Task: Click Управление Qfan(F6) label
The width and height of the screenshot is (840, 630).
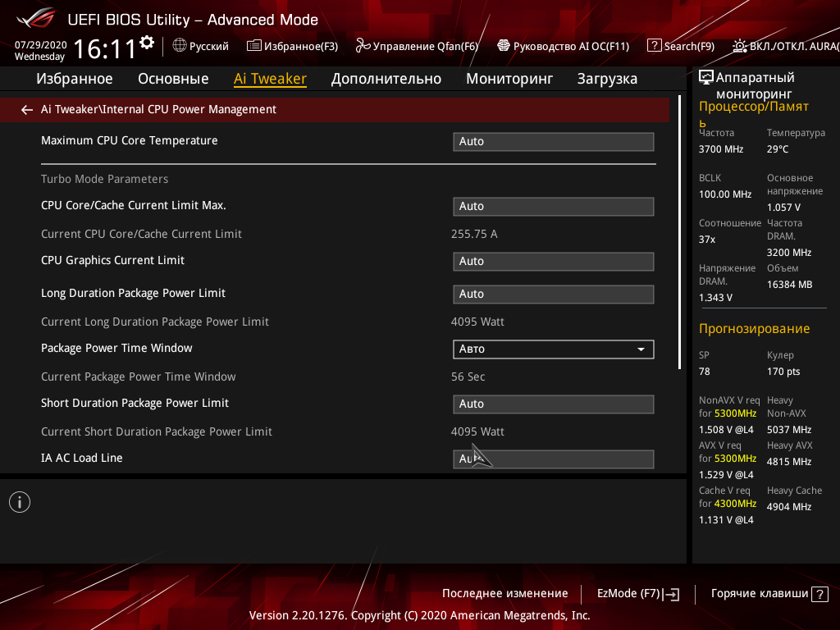Action: click(x=426, y=46)
